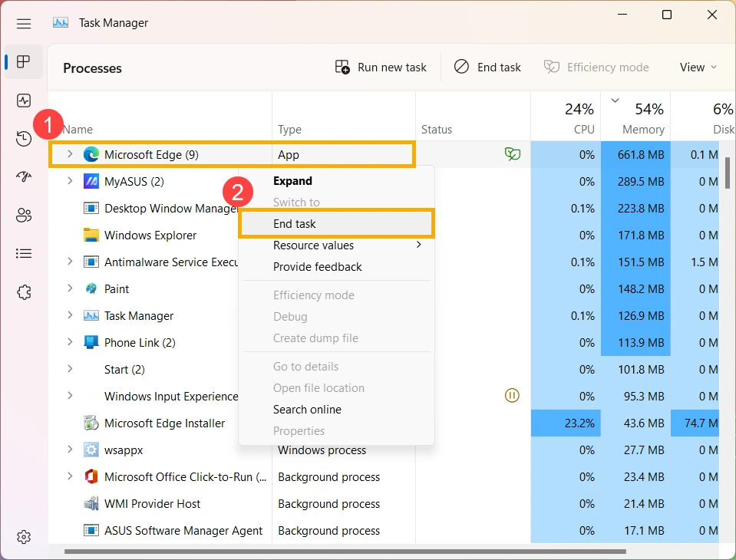The height and width of the screenshot is (560, 736).
Task: Click the ASUS Software Manager Agent icon
Action: coord(91,530)
